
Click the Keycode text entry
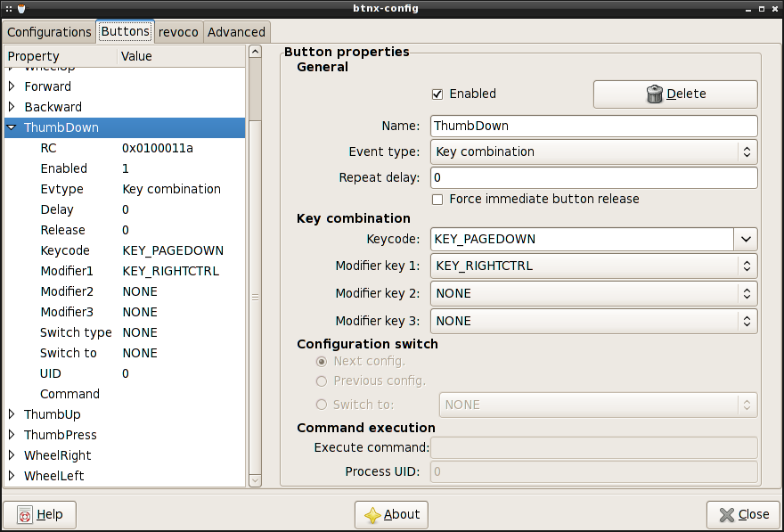coord(582,240)
